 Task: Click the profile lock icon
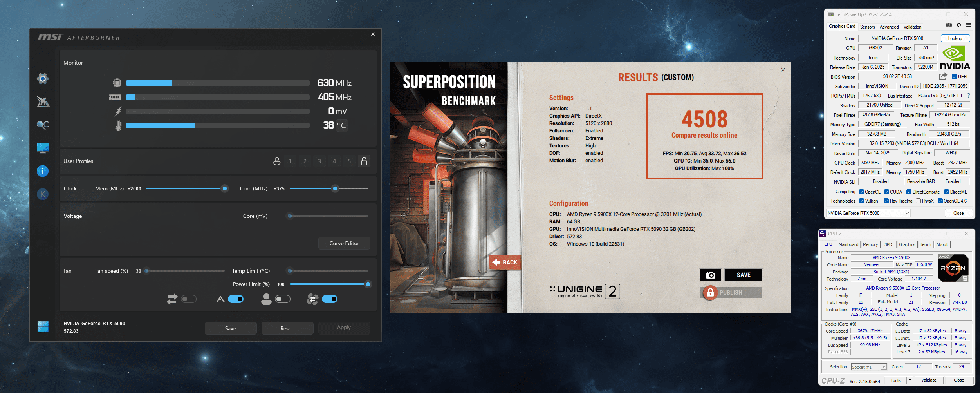(364, 161)
